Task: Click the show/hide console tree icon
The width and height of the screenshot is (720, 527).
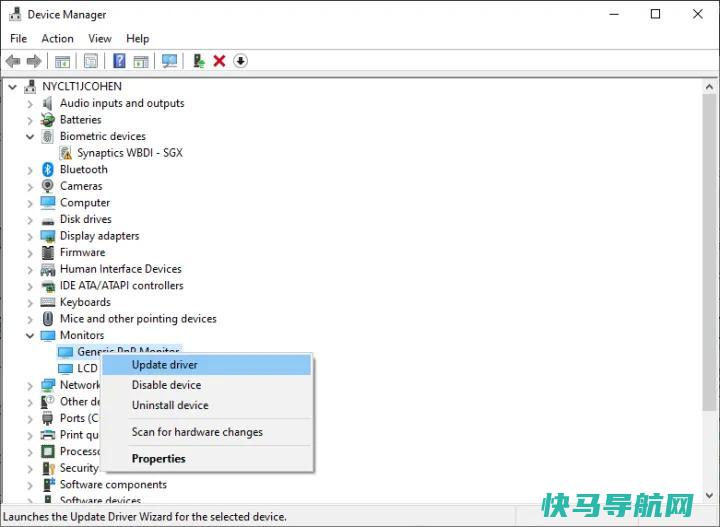Action: pos(62,61)
